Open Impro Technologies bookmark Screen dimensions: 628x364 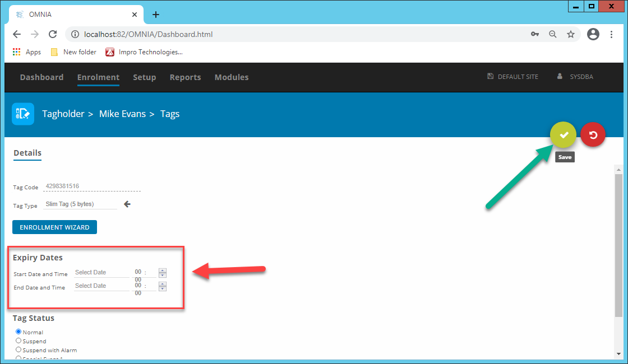coord(144,52)
